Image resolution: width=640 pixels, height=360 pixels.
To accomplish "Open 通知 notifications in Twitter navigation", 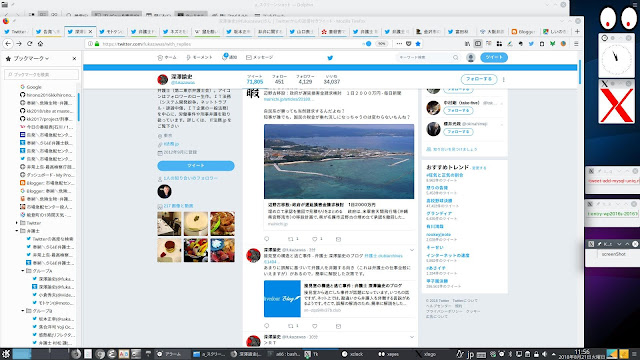I will (229, 57).
